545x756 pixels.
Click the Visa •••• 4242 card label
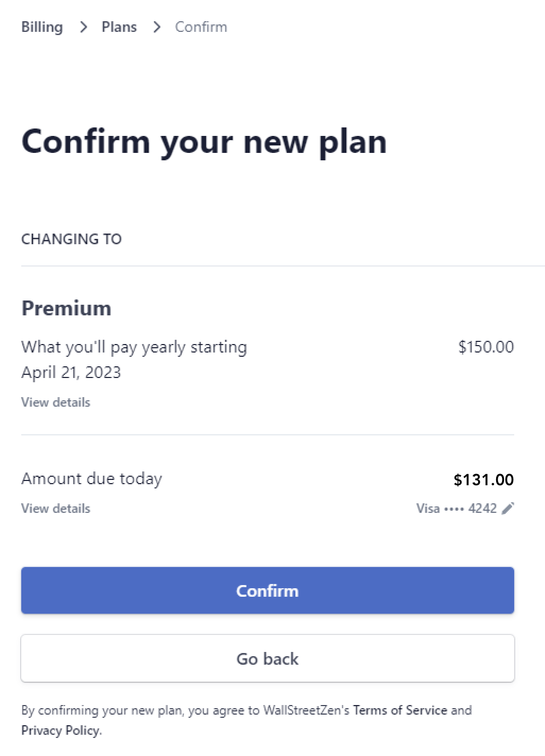[x=456, y=509]
